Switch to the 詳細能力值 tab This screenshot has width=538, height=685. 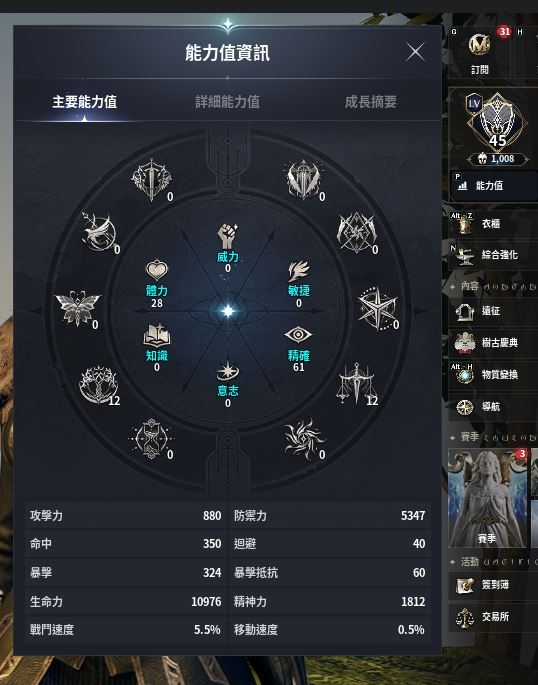(228, 102)
